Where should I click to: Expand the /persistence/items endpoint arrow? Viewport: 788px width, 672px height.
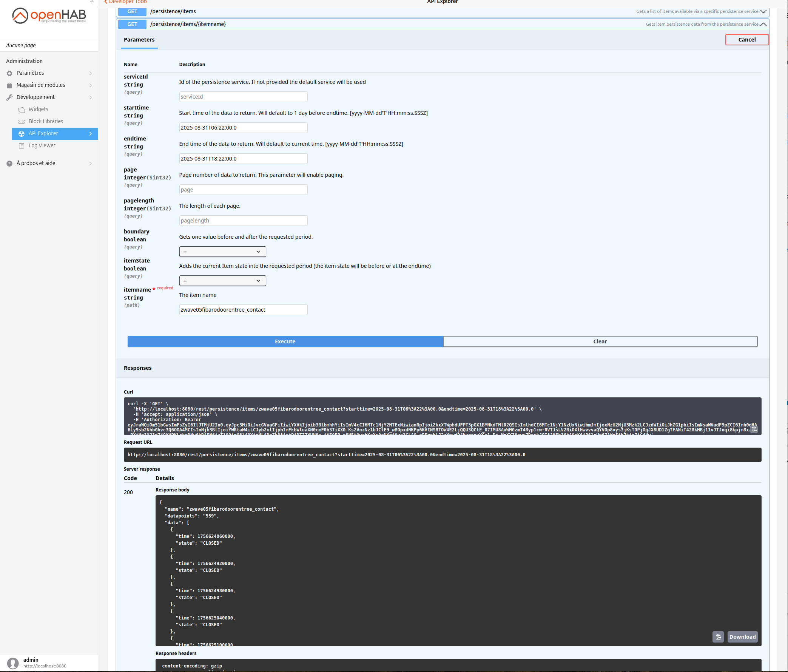coord(763,11)
